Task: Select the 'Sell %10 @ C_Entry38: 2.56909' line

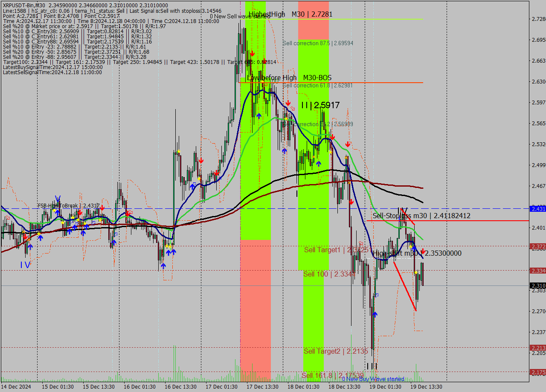Action: pyautogui.click(x=77, y=31)
